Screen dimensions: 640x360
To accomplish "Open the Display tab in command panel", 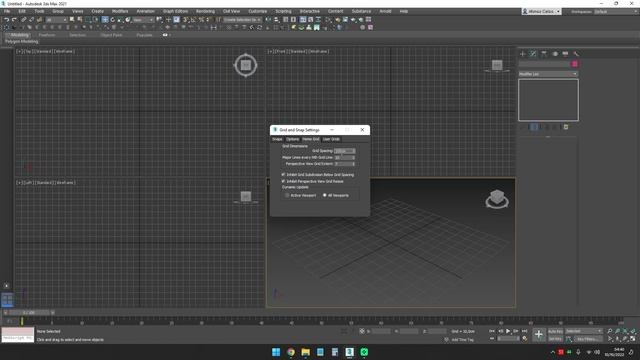I will [x=565, y=54].
